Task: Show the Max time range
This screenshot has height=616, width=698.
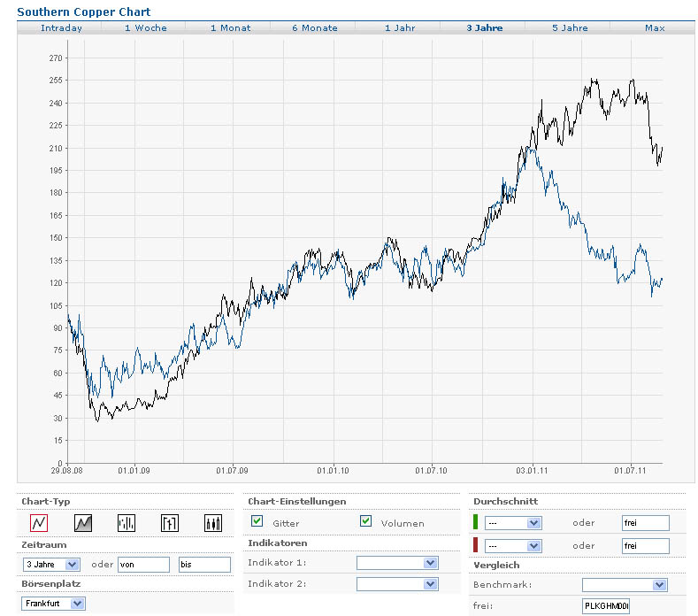Action: point(655,27)
